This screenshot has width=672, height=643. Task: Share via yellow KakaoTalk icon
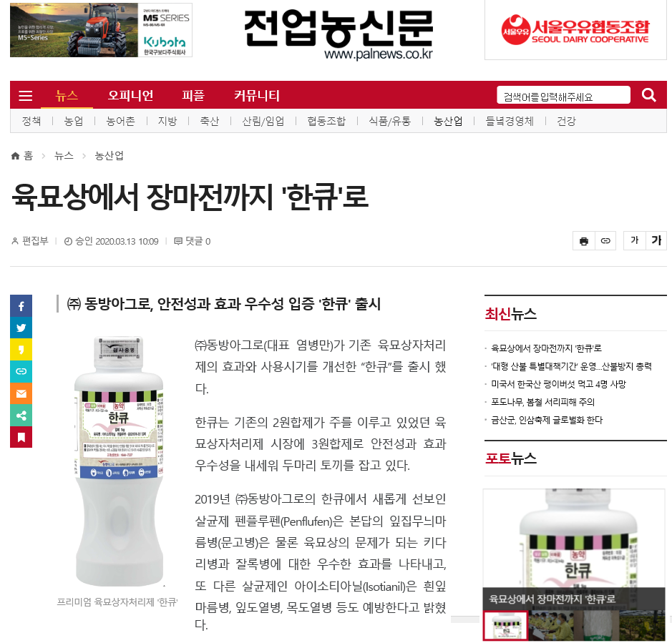(x=21, y=350)
